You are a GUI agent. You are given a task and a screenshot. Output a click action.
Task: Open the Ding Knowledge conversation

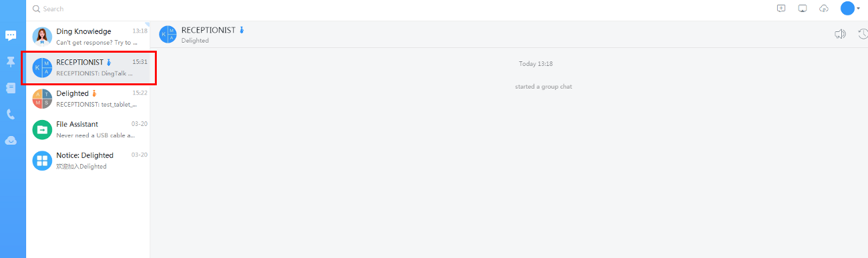[x=88, y=37]
